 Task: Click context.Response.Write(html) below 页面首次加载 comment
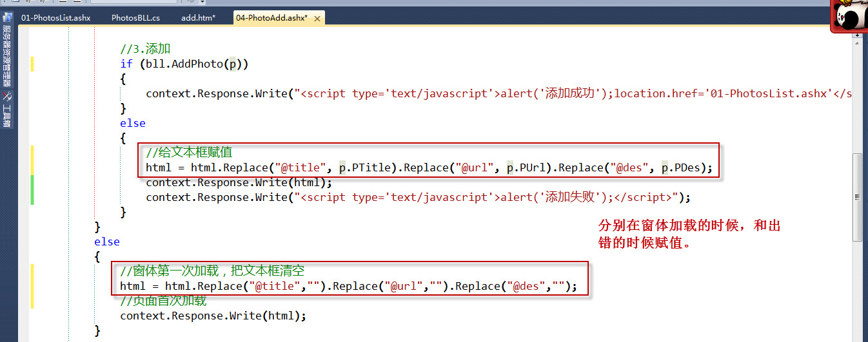click(213, 316)
